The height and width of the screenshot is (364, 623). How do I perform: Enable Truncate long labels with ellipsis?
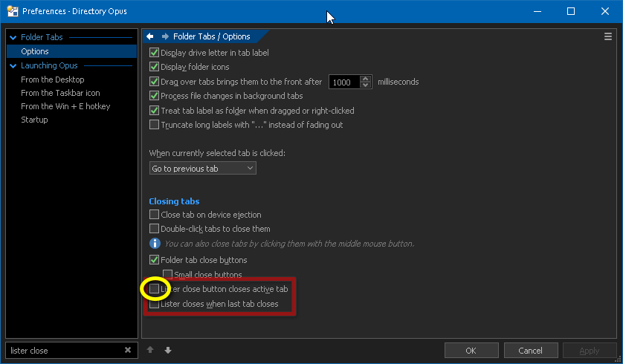coord(154,125)
